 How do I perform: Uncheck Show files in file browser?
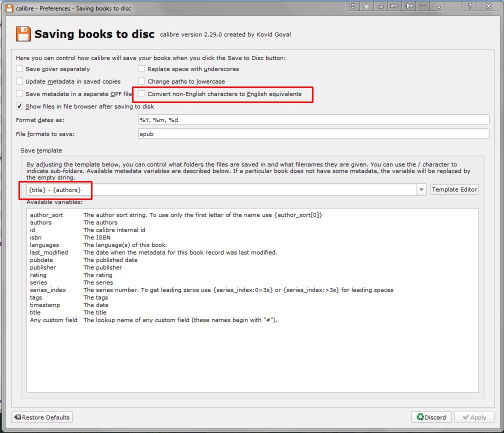(x=19, y=106)
